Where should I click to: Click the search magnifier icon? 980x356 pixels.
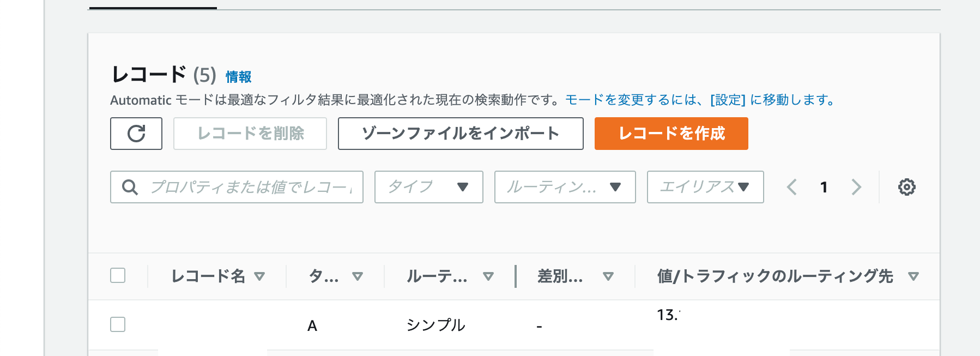[x=130, y=187]
